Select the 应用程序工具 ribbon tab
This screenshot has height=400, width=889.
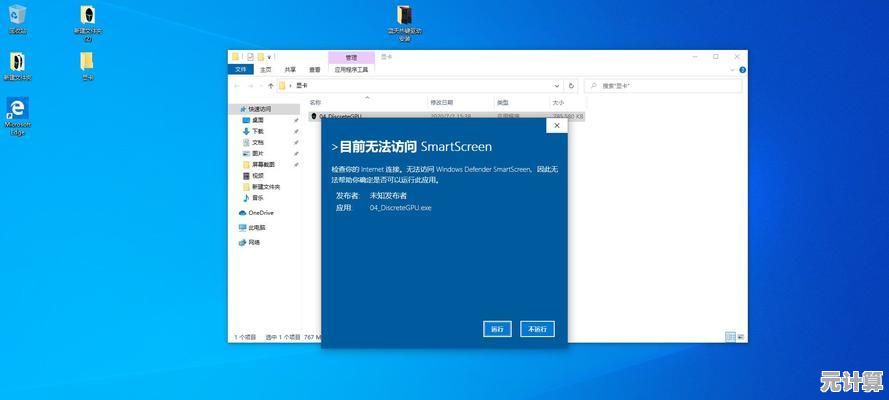[351, 70]
